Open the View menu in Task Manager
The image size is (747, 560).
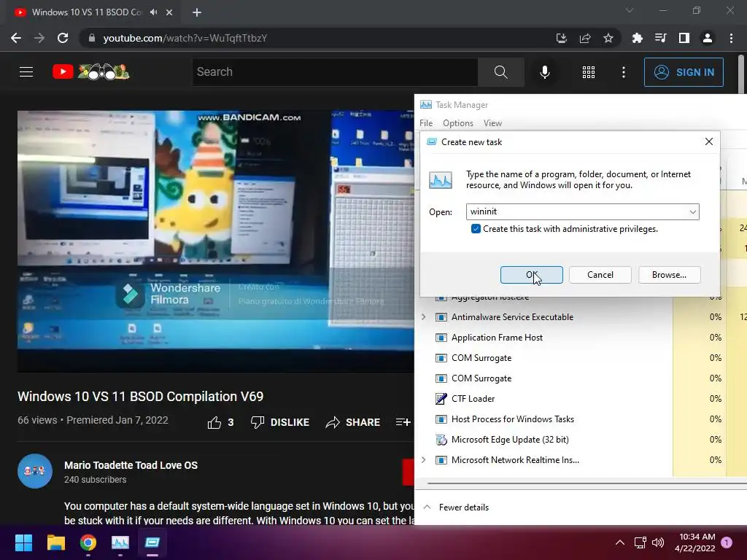[x=492, y=122]
